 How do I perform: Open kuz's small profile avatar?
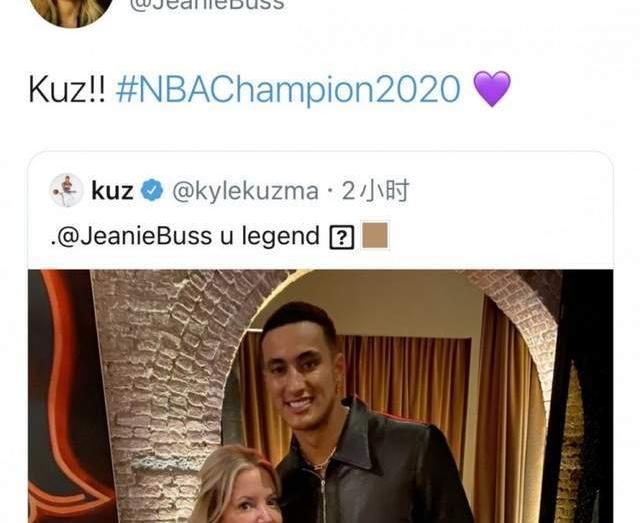[67, 190]
